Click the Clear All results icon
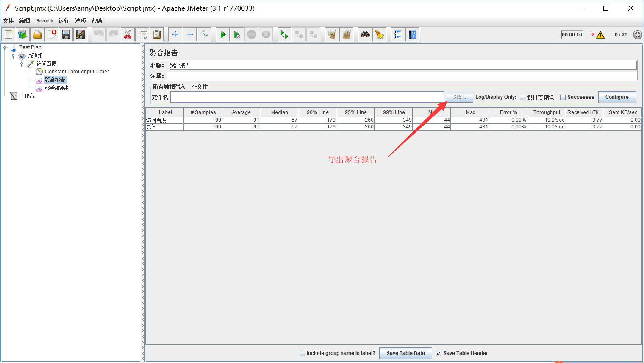 point(347,34)
